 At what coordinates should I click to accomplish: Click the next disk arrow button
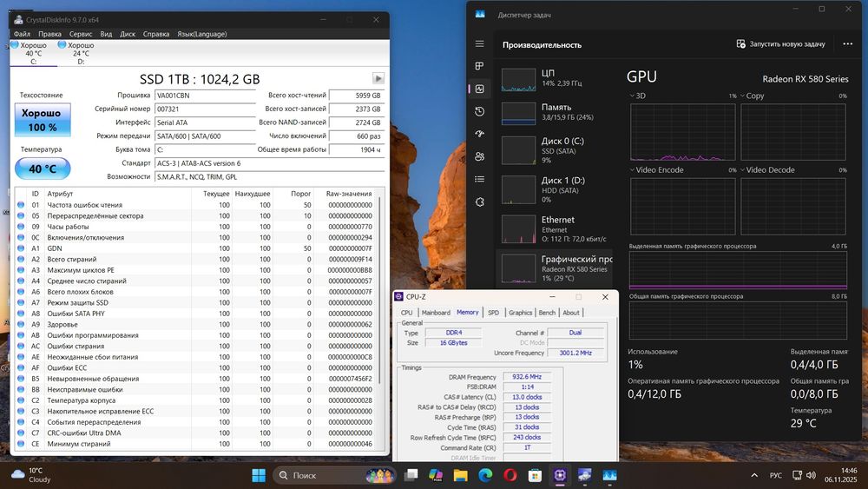point(378,78)
